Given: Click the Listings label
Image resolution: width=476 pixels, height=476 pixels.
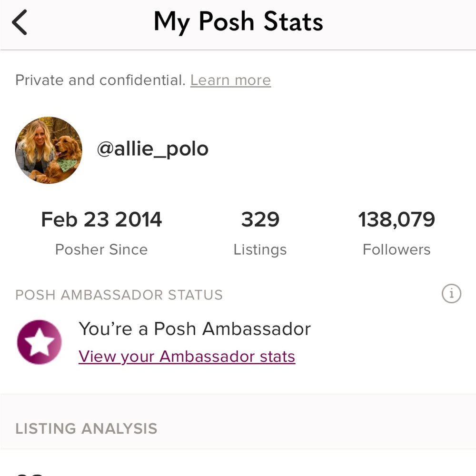Looking at the screenshot, I should tap(260, 249).
